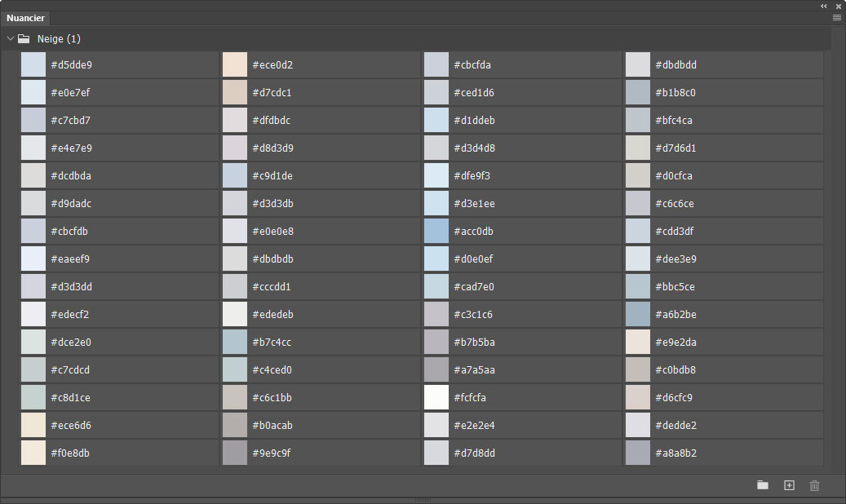Screen dimensions: 846x504
Task: Click the delete swatch trash icon
Action: 814,485
